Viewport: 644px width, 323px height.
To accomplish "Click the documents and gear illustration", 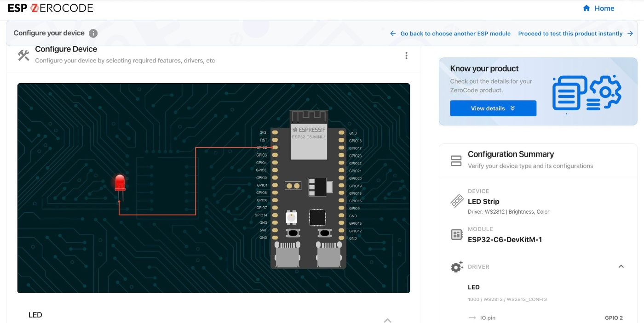I will click(x=586, y=93).
